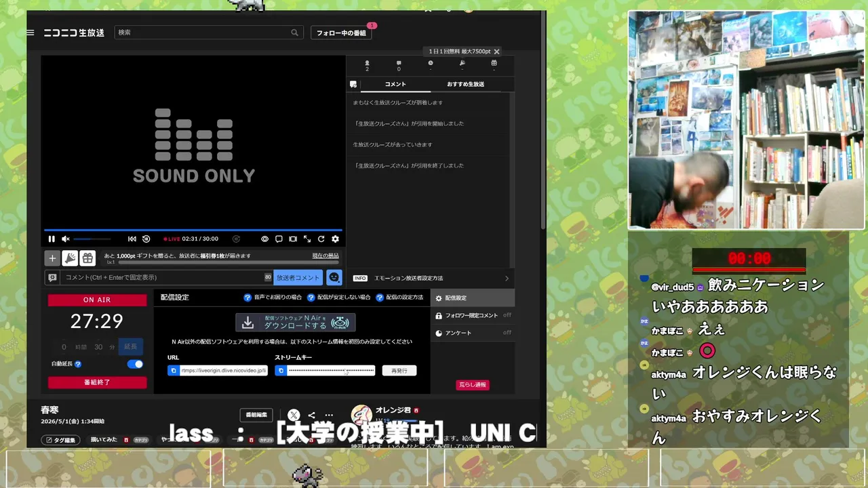Focus the コメント input field
The width and height of the screenshot is (868, 488).
(x=166, y=277)
